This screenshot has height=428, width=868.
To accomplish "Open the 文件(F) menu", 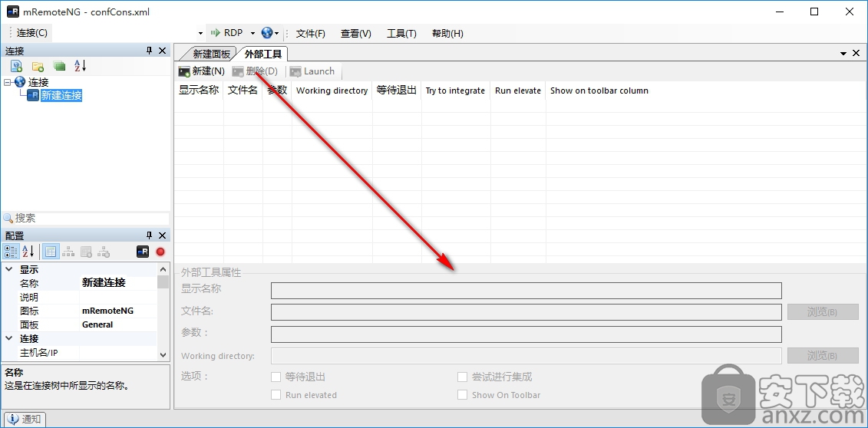I will coord(311,33).
